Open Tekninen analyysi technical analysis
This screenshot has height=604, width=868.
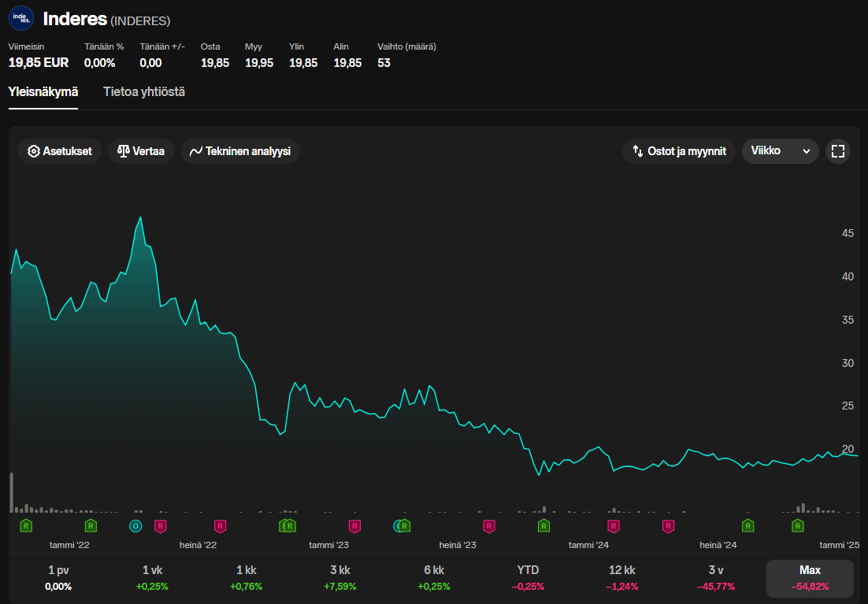(240, 151)
